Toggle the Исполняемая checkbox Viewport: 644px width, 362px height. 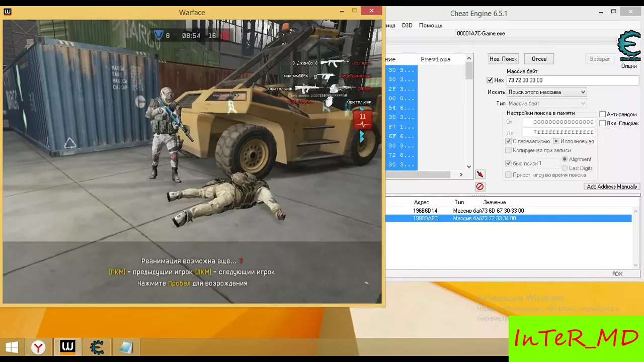click(556, 142)
